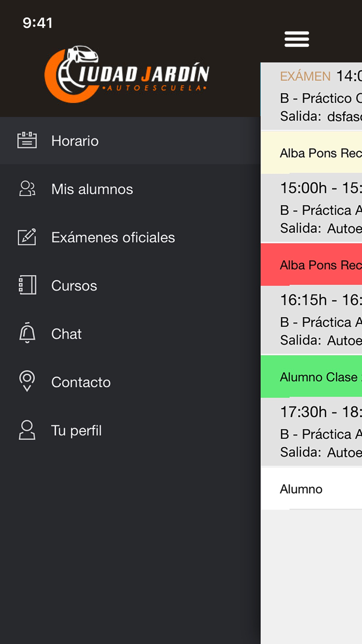The height and width of the screenshot is (644, 362).
Task: Select Cursos from the side menu
Action: coord(130,285)
